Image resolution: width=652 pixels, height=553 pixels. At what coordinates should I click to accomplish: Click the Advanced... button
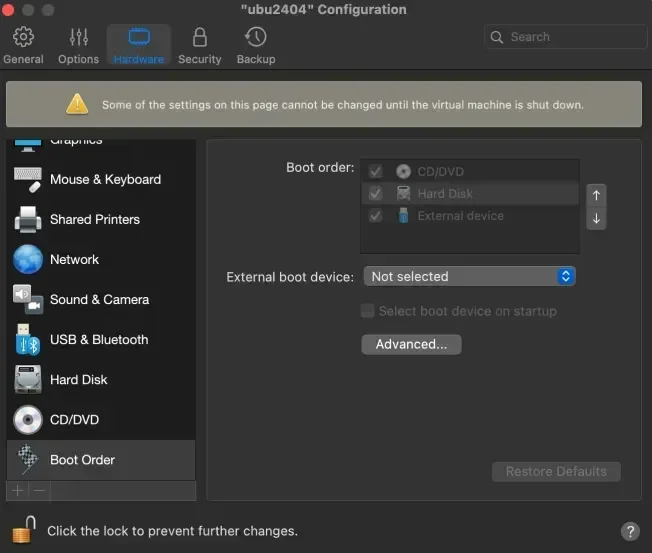[411, 344]
